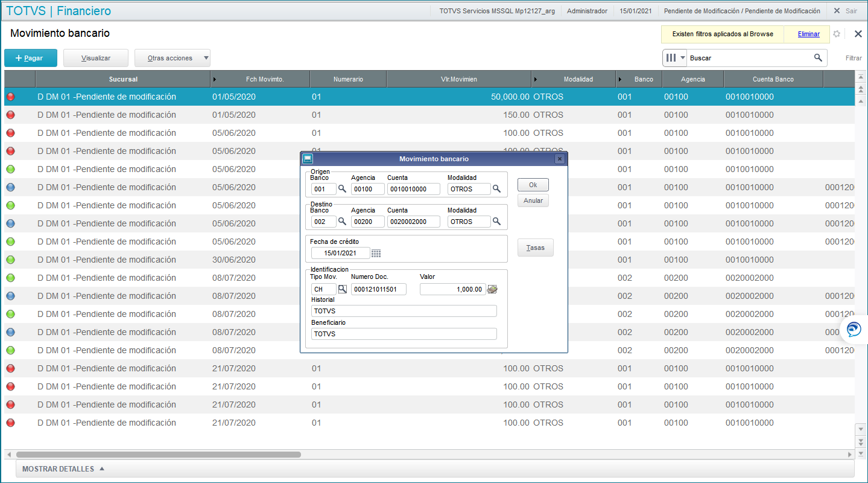Image resolution: width=868 pixels, height=483 pixels.
Task: Click red status icon on the 150.00 row
Action: (x=10, y=115)
